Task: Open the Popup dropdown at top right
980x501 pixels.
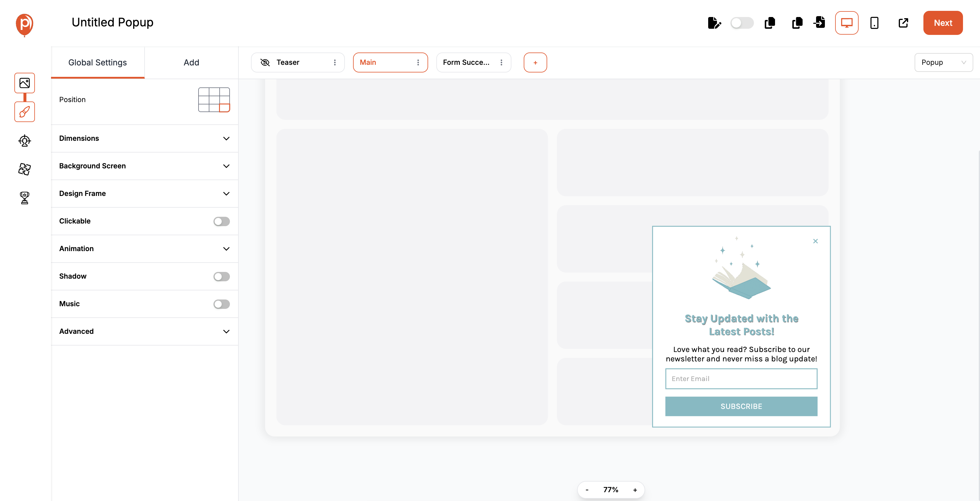Action: point(943,62)
